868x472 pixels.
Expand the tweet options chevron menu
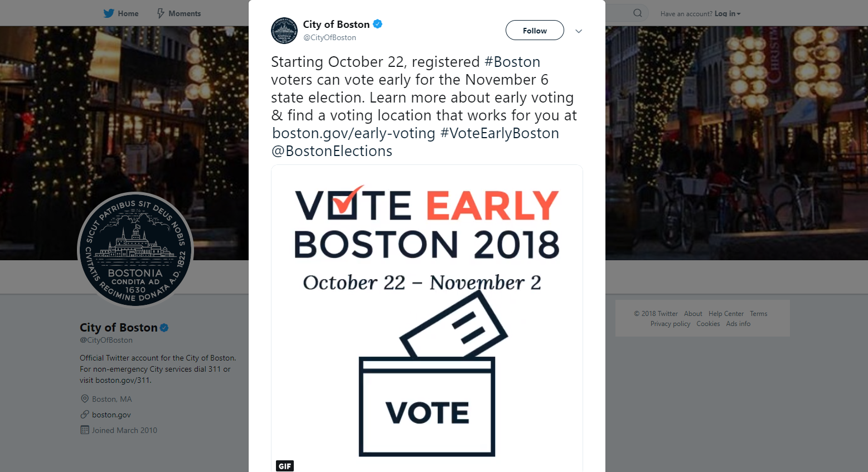579,31
